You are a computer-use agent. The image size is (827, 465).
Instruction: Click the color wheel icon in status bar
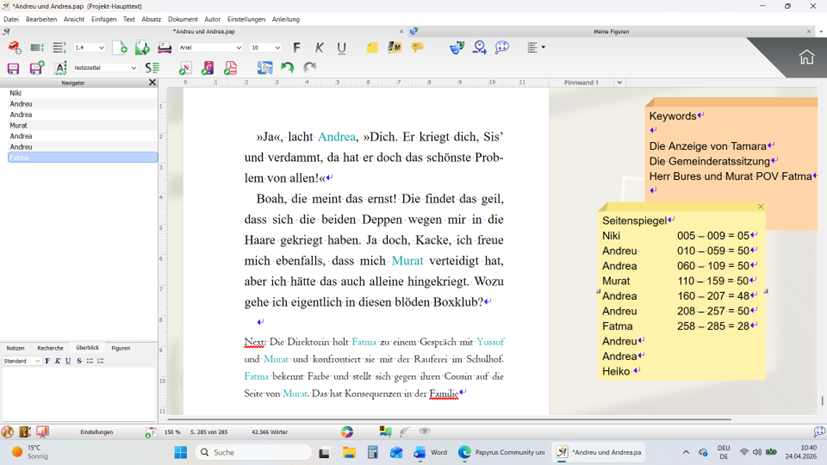click(347, 432)
